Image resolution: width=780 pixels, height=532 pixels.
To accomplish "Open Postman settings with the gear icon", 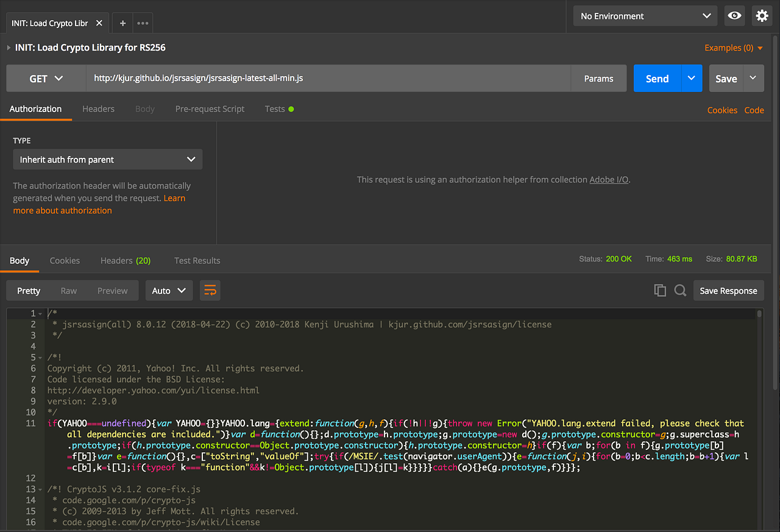I will [x=762, y=16].
